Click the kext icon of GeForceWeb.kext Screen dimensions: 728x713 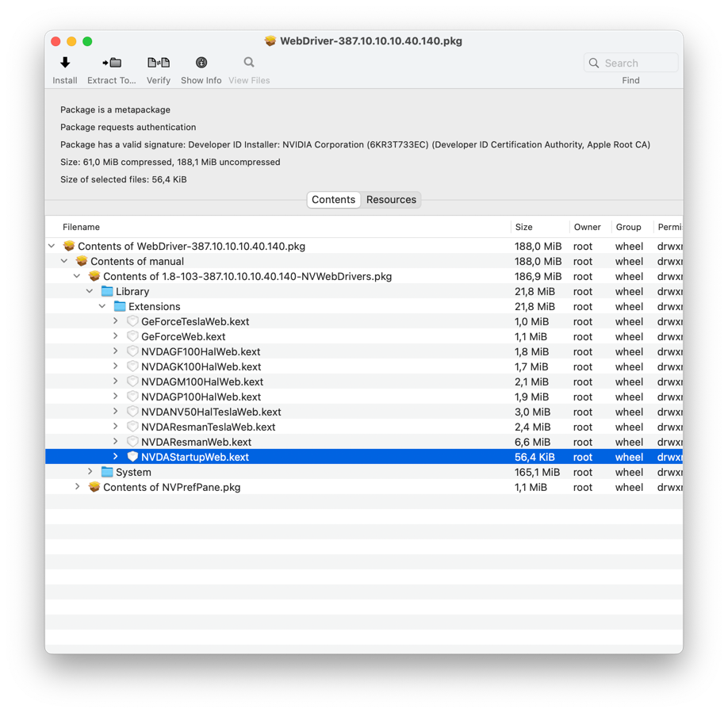coord(132,336)
